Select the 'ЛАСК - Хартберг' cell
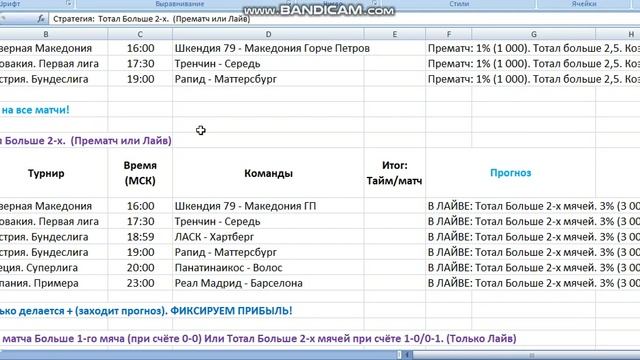Image resolution: width=640 pixels, height=360 pixels. (x=268, y=237)
